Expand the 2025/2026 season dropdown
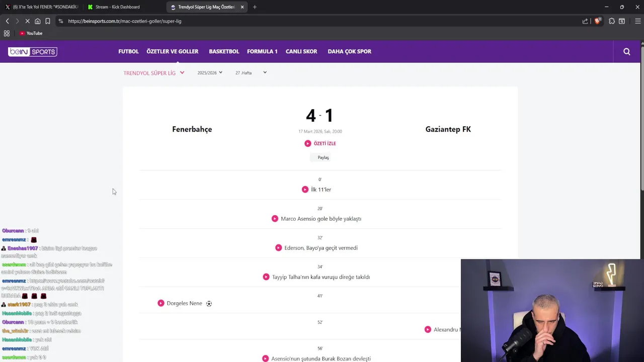Viewport: 644px width, 362px height. pos(210,73)
